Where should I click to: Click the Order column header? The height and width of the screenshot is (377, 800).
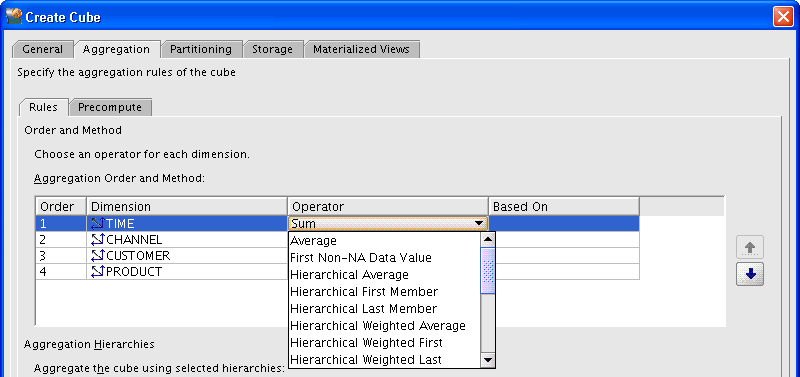tap(61, 207)
